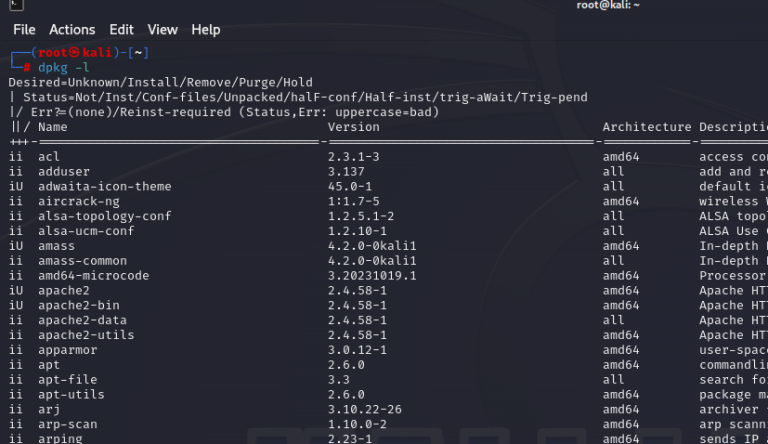Click the 'Desired=Unknown/Install/Remove/Purge/Hold' line
The height and width of the screenshot is (444, 768).
coord(160,82)
